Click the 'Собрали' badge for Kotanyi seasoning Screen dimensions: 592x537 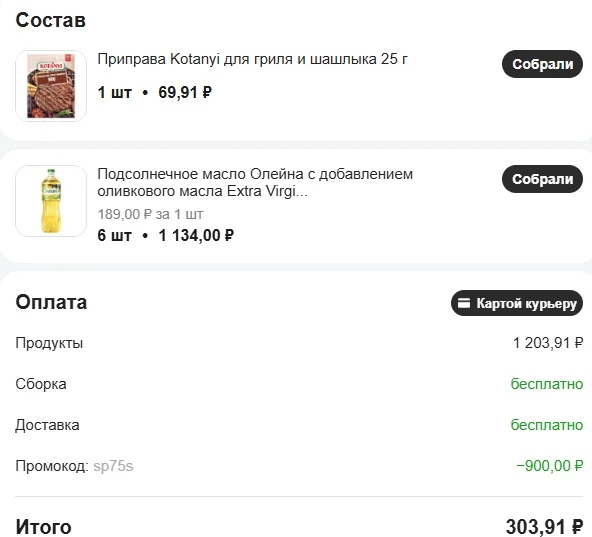(x=542, y=64)
